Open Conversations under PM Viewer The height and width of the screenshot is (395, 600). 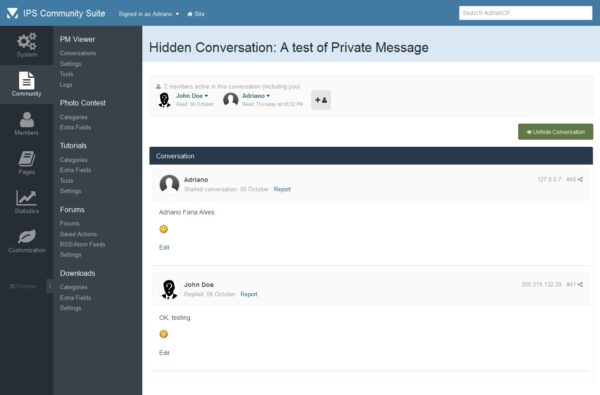point(78,53)
